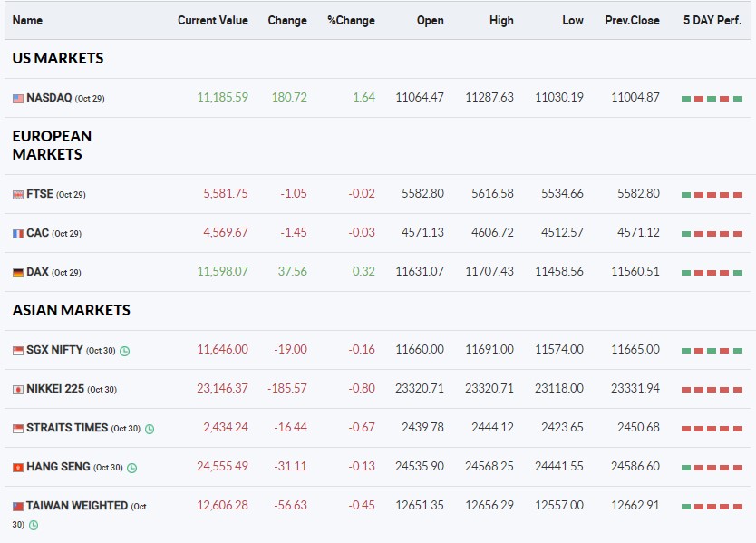Viewport: 756px width, 543px height.
Task: Click the Current Value column header
Action: 213,20
